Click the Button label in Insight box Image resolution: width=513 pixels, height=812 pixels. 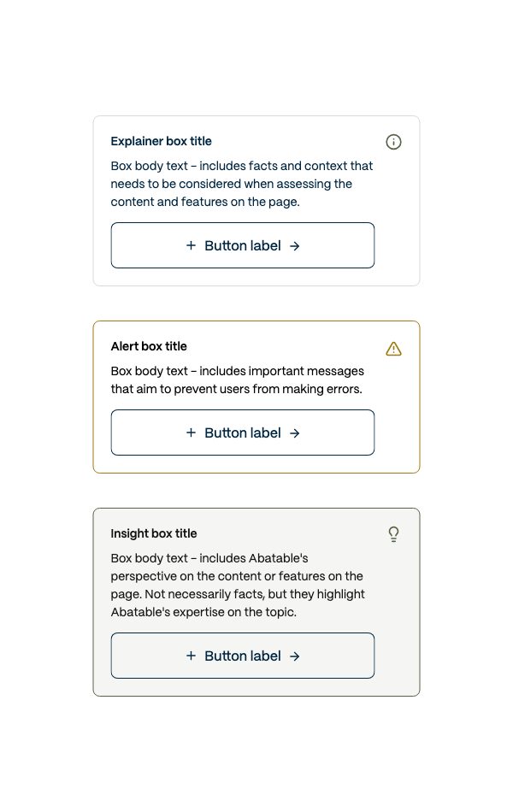pos(243,656)
